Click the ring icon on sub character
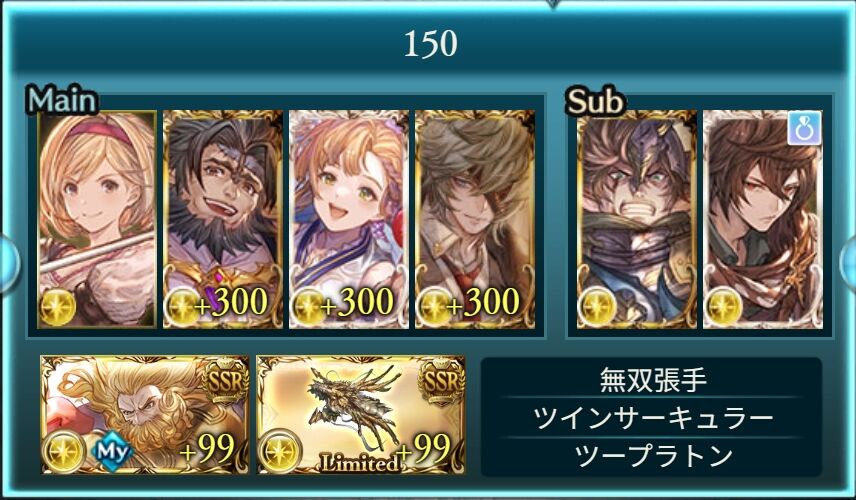The height and width of the screenshot is (500, 856). point(805,128)
